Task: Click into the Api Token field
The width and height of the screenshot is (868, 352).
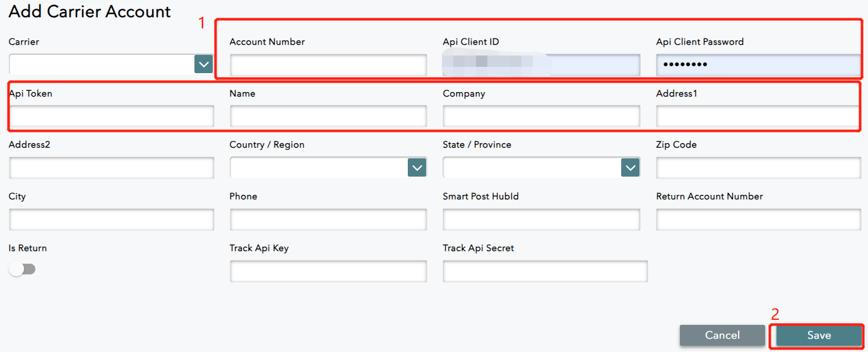Action: (x=111, y=117)
